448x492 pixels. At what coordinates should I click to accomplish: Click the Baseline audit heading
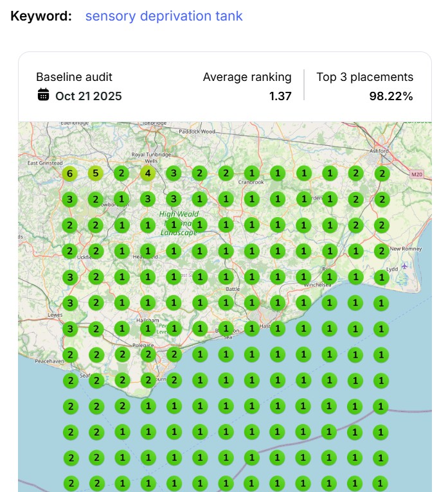pos(74,77)
